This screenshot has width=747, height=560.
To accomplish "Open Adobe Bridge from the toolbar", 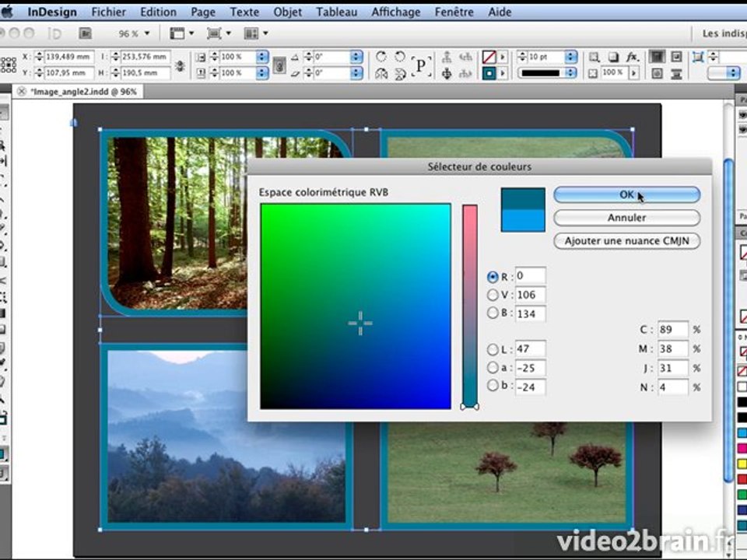I will coord(86,33).
